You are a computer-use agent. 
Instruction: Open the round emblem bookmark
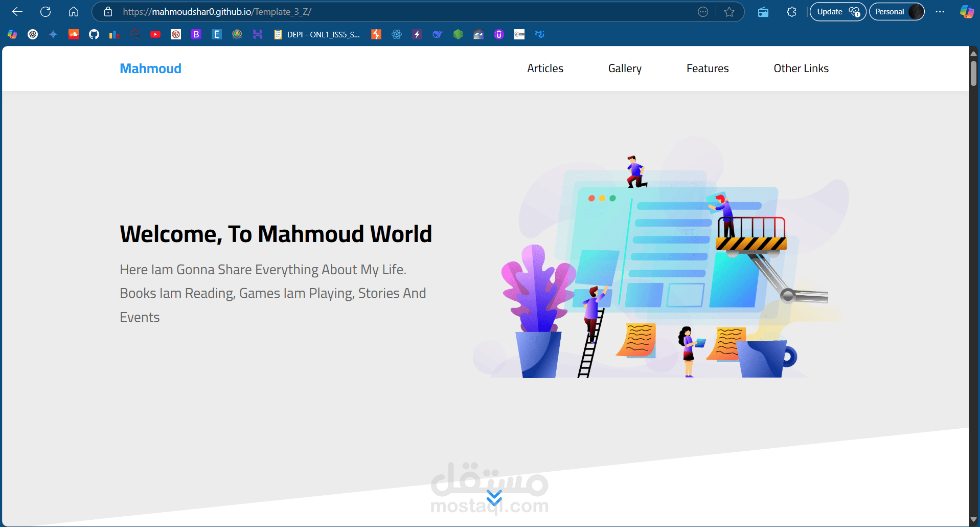pyautogui.click(x=237, y=34)
